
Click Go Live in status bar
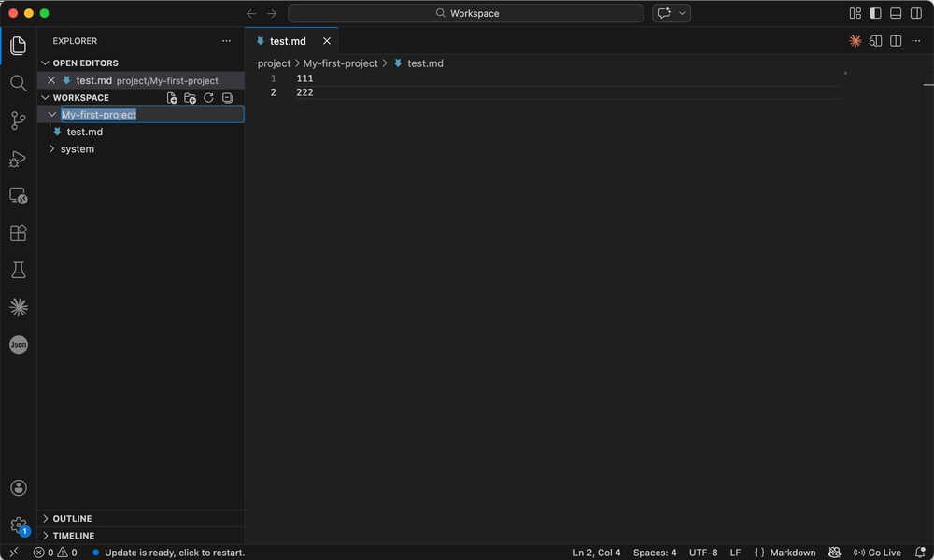[x=877, y=553]
